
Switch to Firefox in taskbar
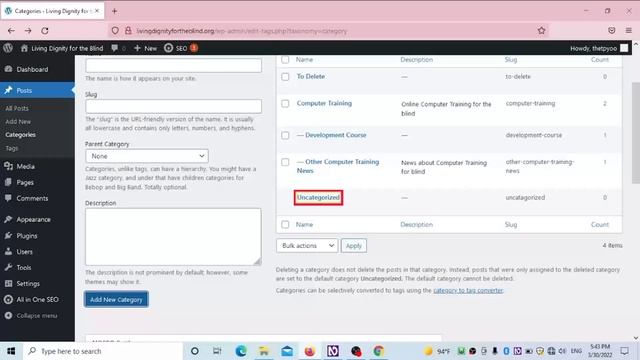(x=310, y=351)
